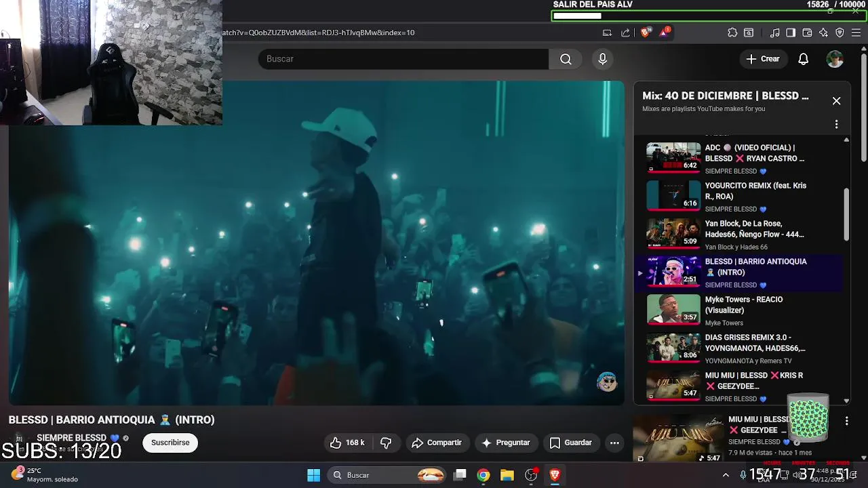The image size is (868, 488).
Task: Open the SIEMPRE BLESSD channel name
Action: point(71,438)
